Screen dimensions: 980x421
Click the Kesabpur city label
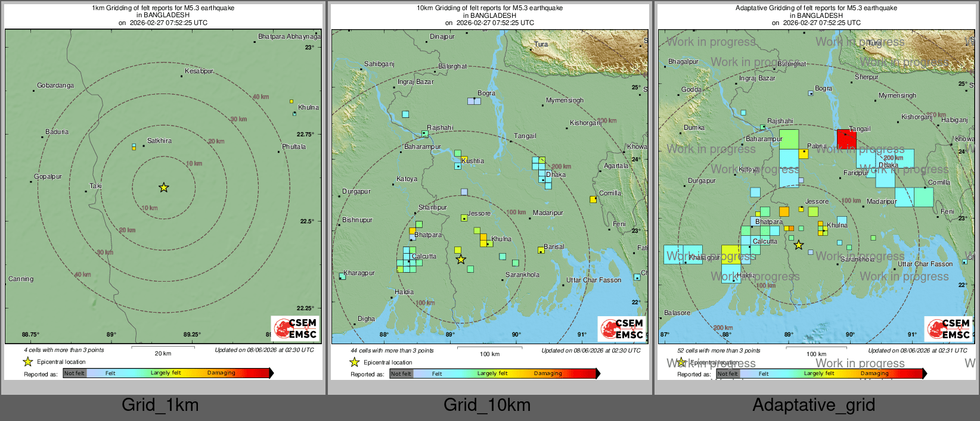(199, 71)
